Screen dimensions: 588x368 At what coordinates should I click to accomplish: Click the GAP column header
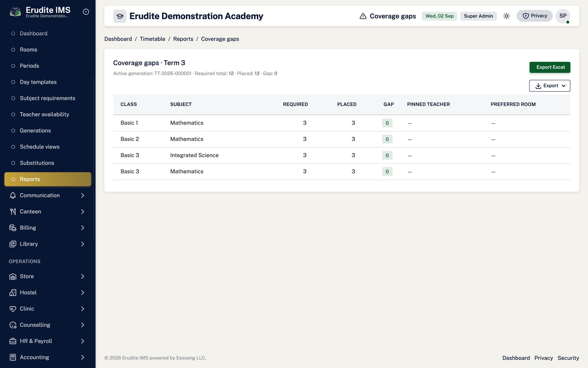pos(388,105)
